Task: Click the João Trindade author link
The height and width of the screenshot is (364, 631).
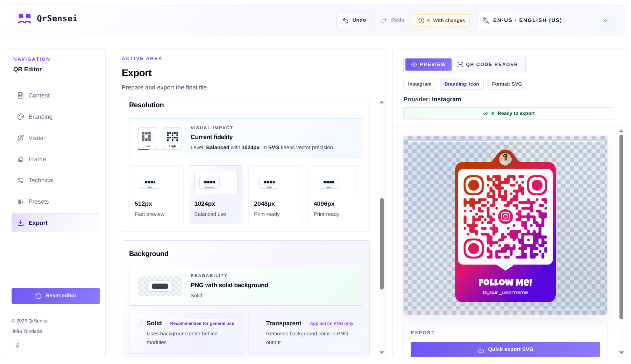Action: [x=27, y=331]
